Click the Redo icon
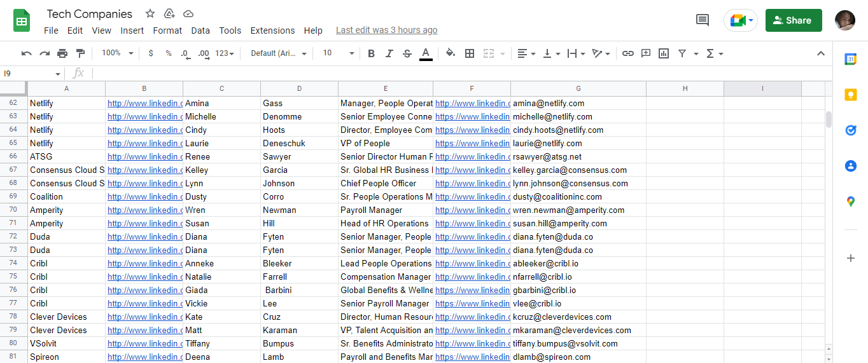Image resolution: width=868 pixels, height=363 pixels. [x=45, y=53]
